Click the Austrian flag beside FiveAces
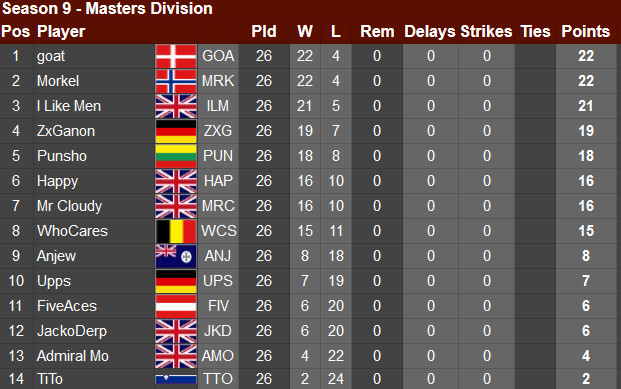The image size is (621, 389). coord(176,306)
